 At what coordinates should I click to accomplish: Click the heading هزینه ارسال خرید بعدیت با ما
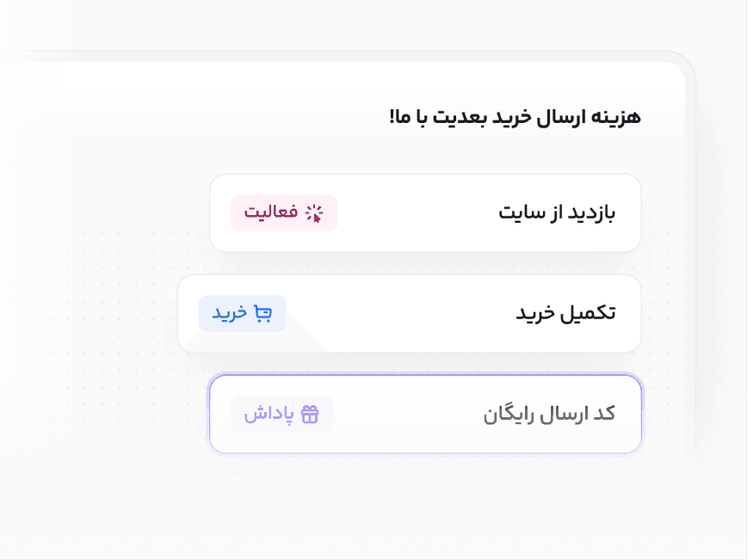tap(515, 117)
